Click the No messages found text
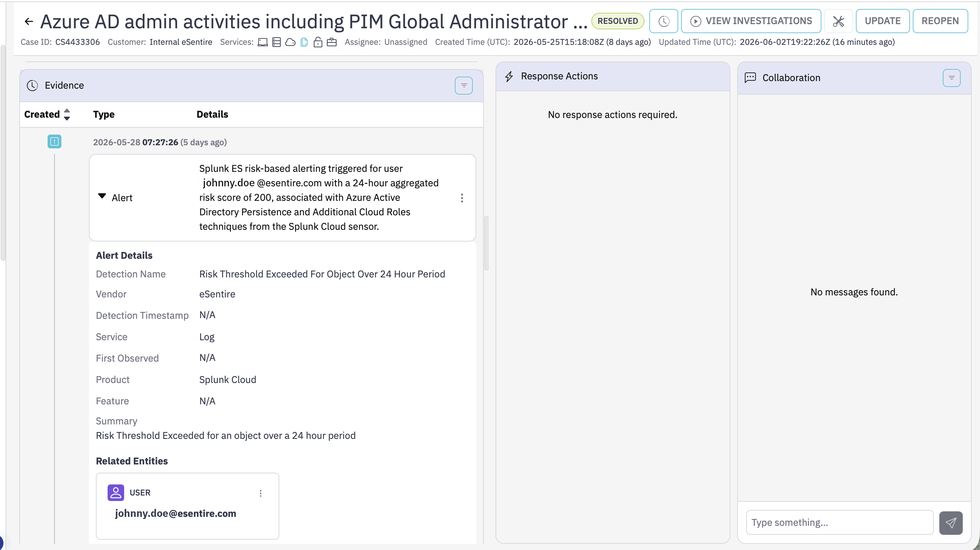 (854, 292)
